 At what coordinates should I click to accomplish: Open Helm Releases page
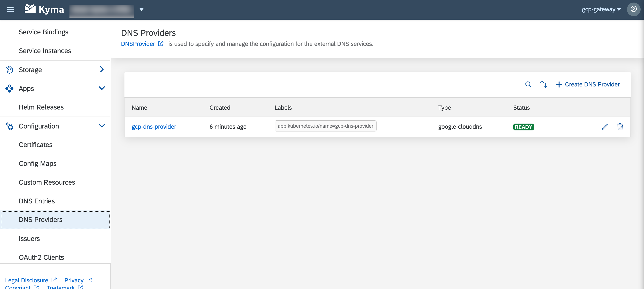(x=41, y=107)
